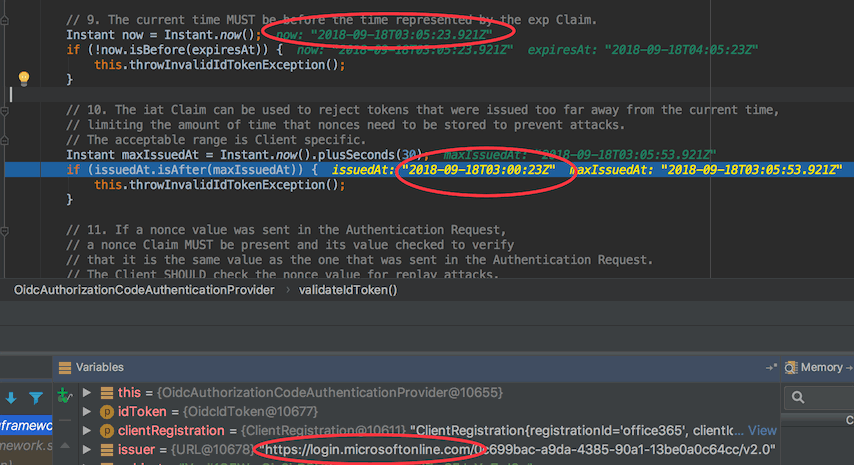Click the Memory panel icon
This screenshot has width=854, height=465.
click(791, 367)
